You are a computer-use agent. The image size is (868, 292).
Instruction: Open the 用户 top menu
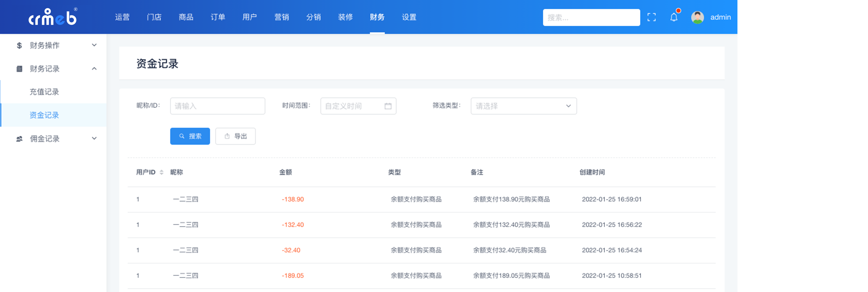click(250, 17)
